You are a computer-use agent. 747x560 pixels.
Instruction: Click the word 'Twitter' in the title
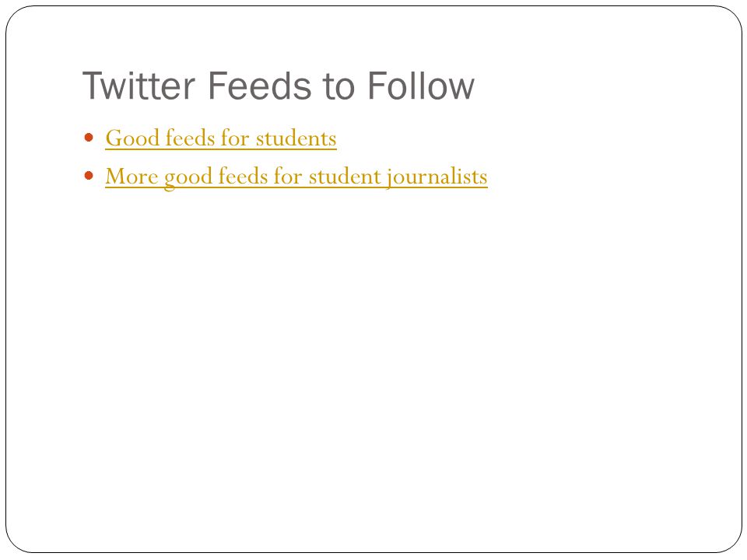tap(139, 86)
